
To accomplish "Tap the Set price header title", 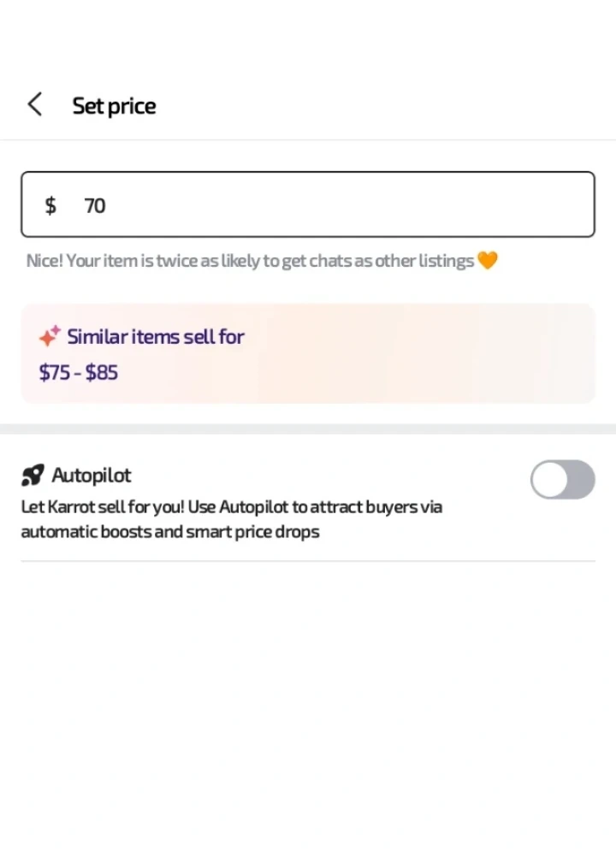I will coord(114,106).
